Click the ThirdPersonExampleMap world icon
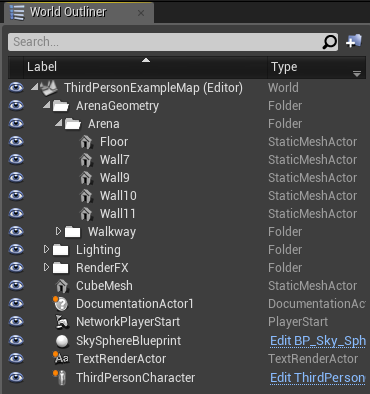Image resolution: width=370 pixels, height=394 pixels. tap(49, 87)
